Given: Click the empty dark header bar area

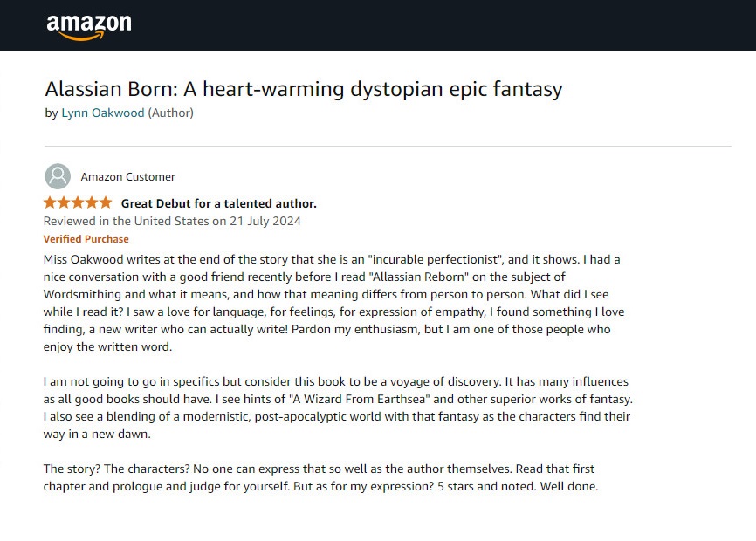Looking at the screenshot, I should (x=436, y=26).
